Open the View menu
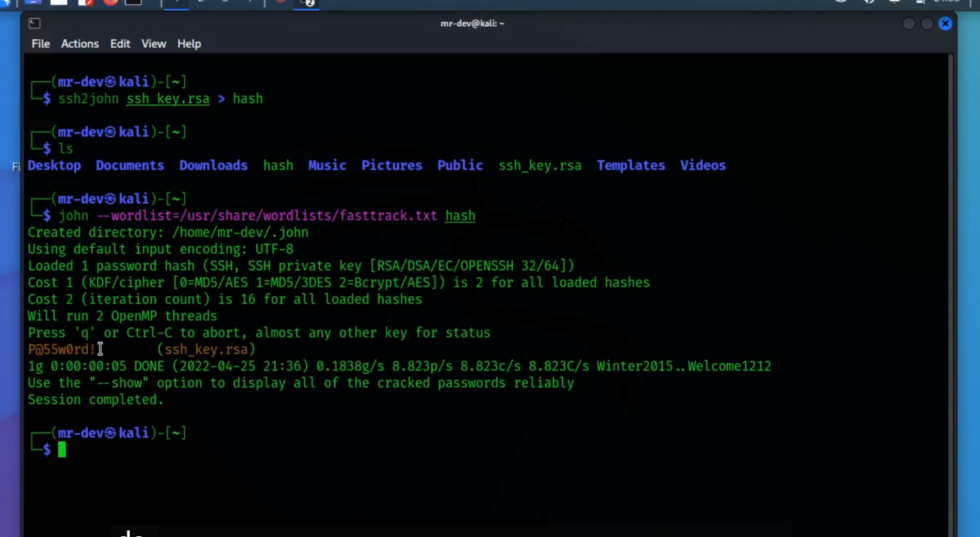Screen dimensions: 980x537 (153, 44)
